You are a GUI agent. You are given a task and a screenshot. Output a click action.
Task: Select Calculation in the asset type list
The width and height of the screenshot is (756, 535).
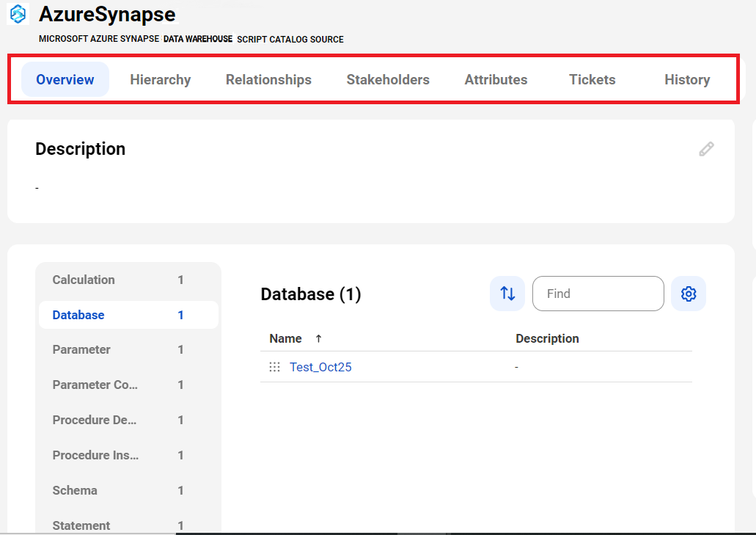coord(128,280)
